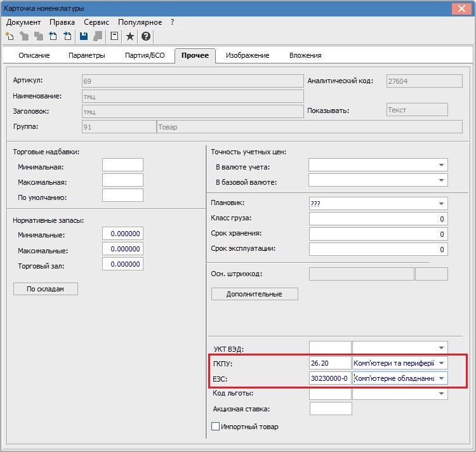
Task: Expand the В валюте учета dropdown
Action: pos(441,165)
